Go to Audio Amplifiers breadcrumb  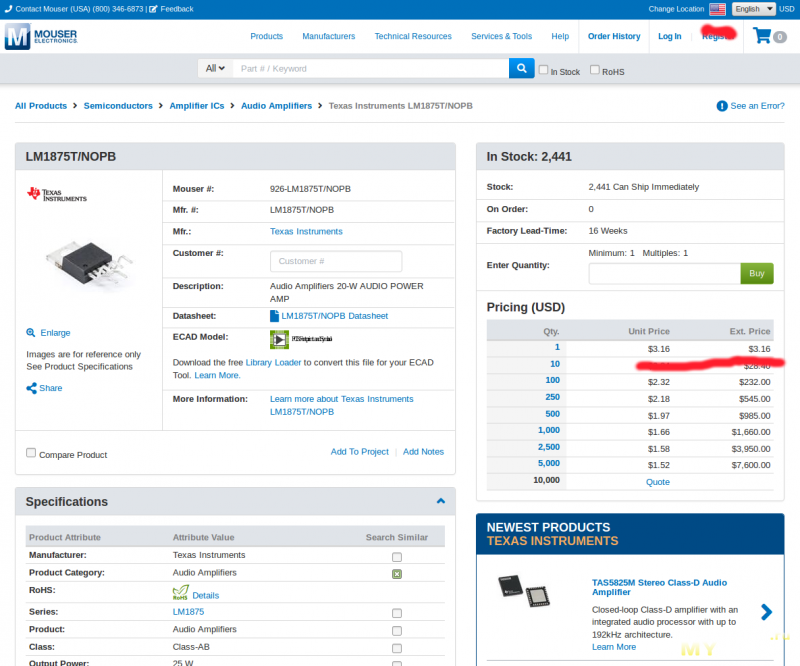pos(276,106)
